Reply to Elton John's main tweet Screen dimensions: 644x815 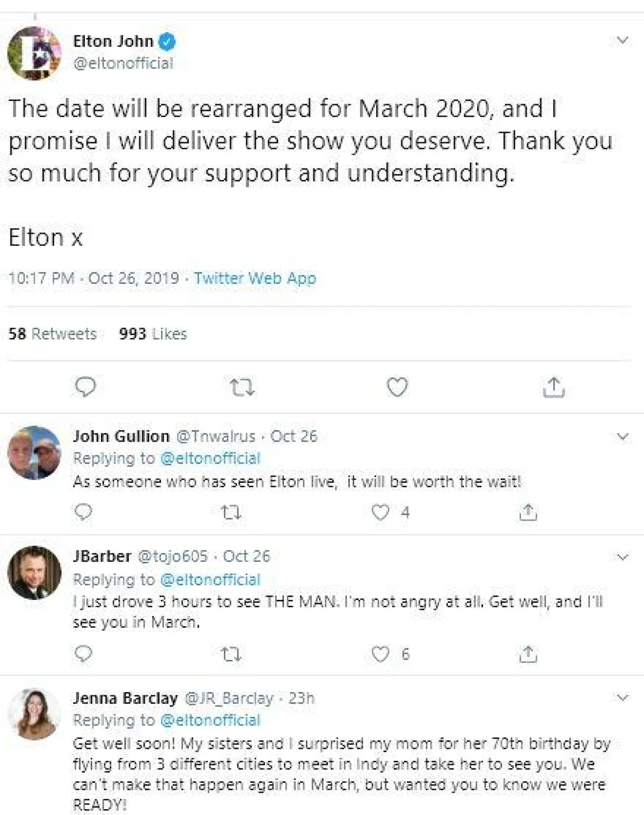[85, 387]
